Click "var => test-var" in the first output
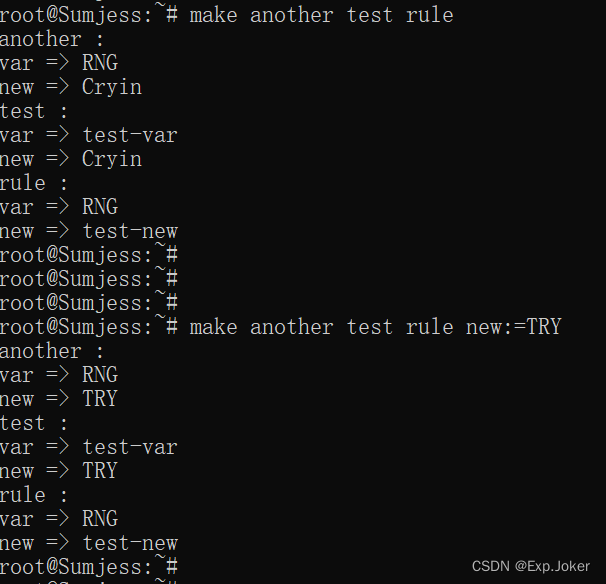Viewport: 606px width, 584px height. click(89, 135)
